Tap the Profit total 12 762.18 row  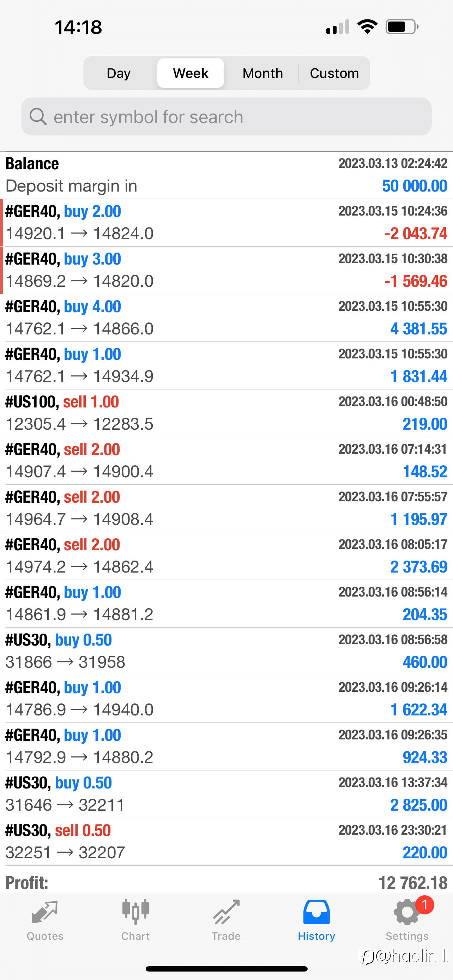226,883
